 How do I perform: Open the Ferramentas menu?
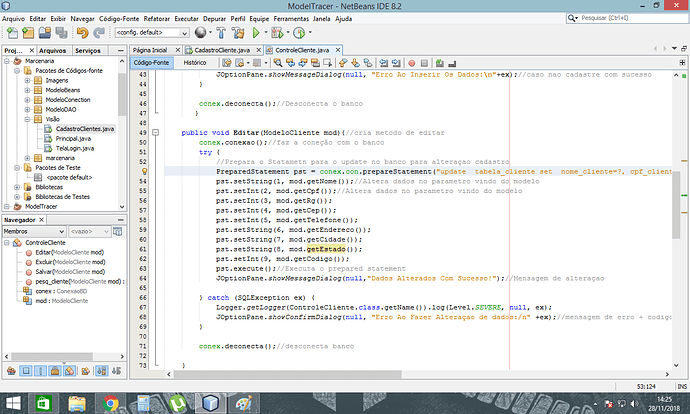(x=291, y=18)
